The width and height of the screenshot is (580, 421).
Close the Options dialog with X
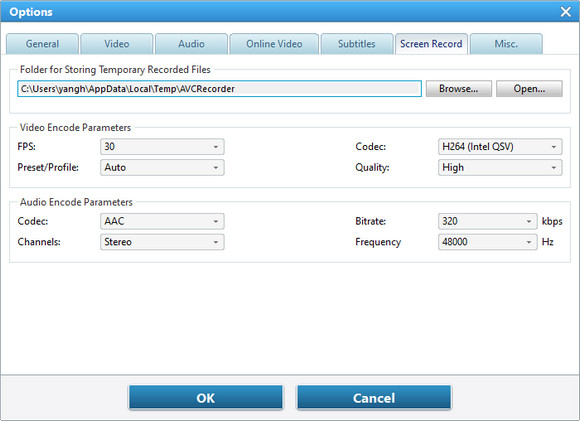pyautogui.click(x=566, y=12)
